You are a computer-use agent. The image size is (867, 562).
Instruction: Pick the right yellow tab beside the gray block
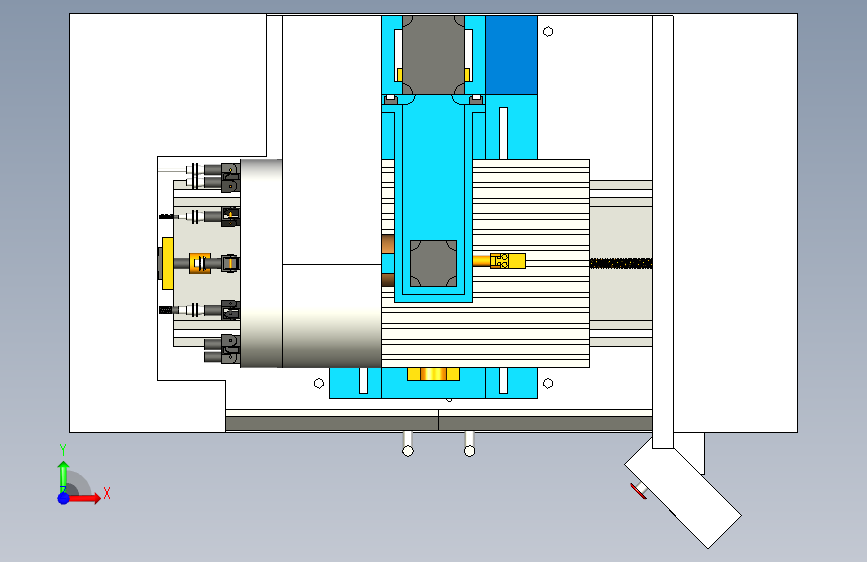click(467, 75)
